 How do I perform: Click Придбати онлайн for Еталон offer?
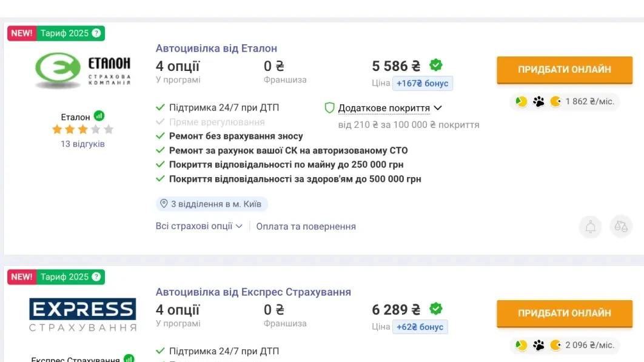tap(565, 70)
